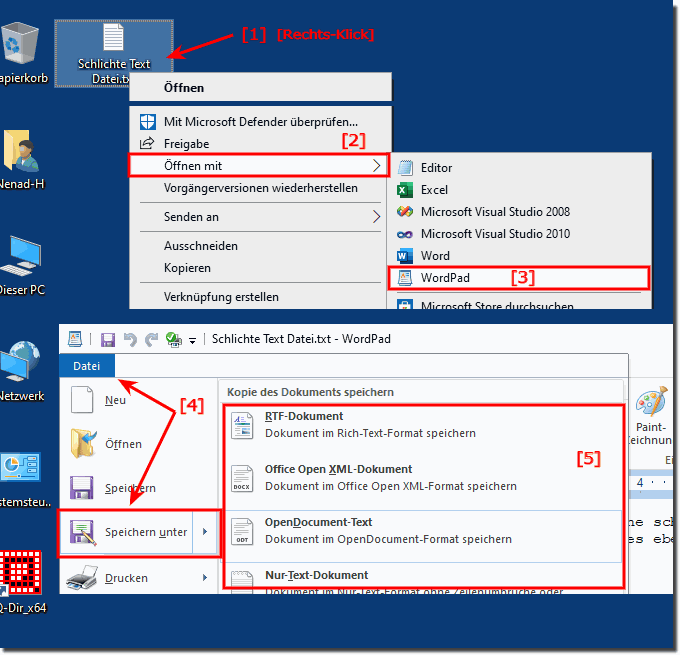Image resolution: width=680 pixels, height=655 pixels.
Task: Open the Papierkorb recycle bin icon
Action: pos(19,43)
